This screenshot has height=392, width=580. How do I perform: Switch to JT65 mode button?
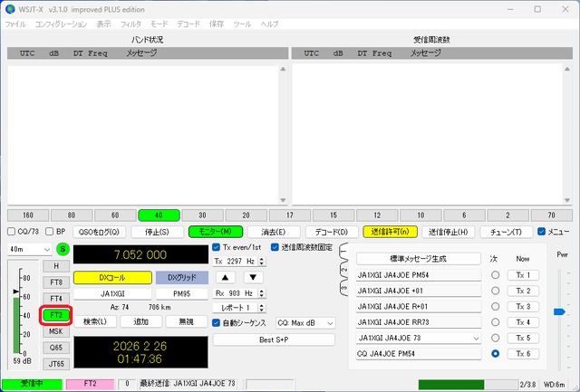tap(56, 364)
